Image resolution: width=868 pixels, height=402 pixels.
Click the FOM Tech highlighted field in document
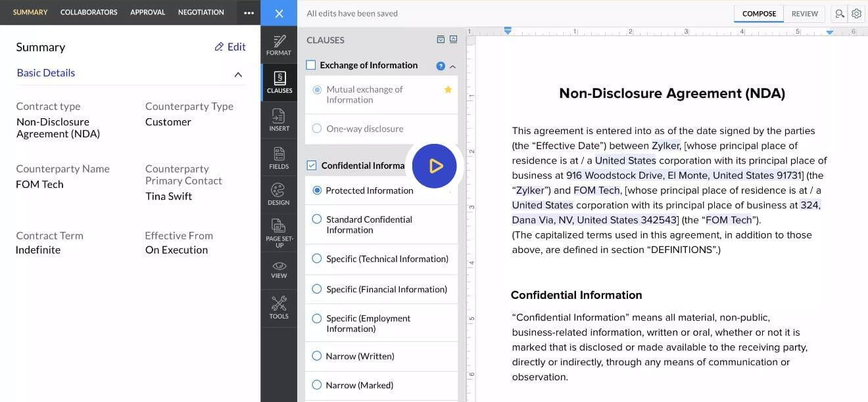596,190
